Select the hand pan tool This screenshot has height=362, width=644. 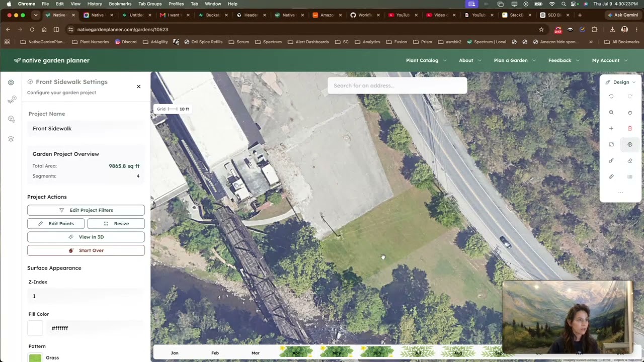click(x=630, y=113)
